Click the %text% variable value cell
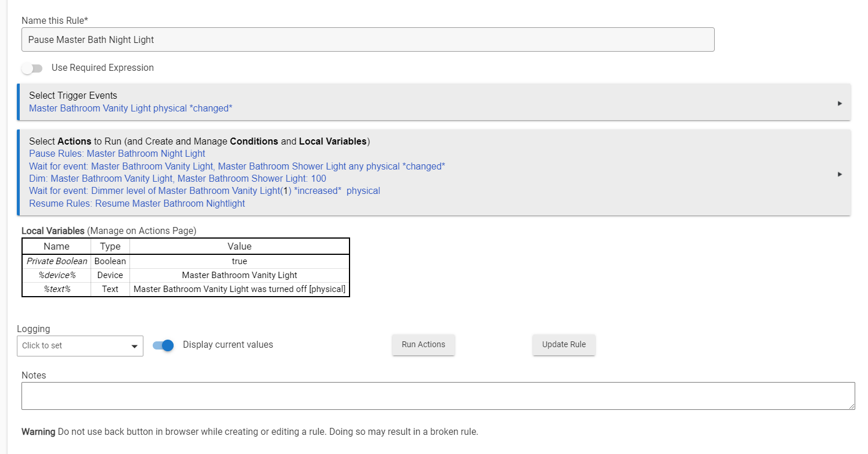 pyautogui.click(x=239, y=289)
